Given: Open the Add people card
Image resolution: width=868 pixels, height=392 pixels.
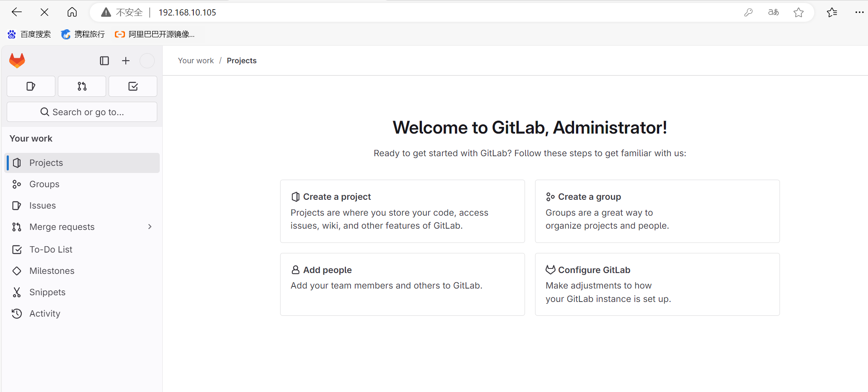Looking at the screenshot, I should pos(403,284).
